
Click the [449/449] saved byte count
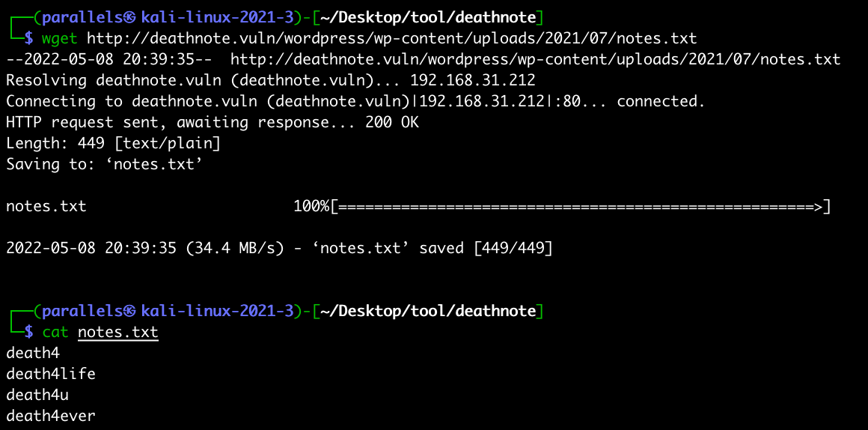(513, 248)
